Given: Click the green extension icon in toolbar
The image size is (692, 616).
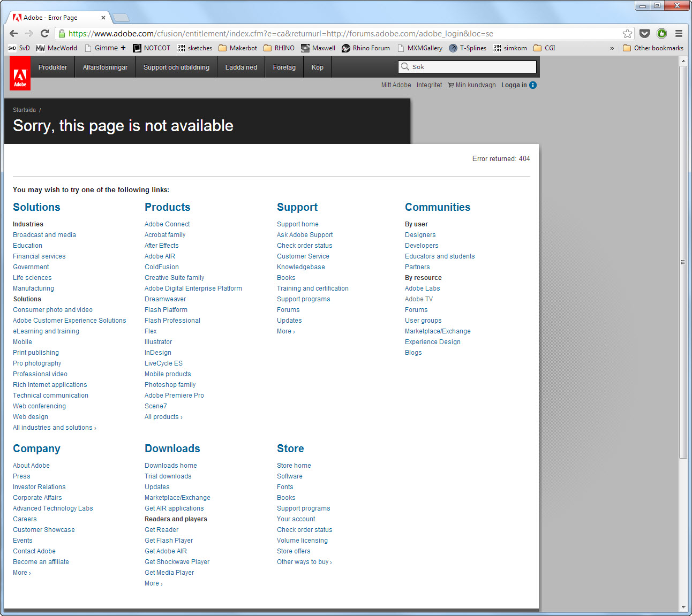Looking at the screenshot, I should [x=661, y=33].
